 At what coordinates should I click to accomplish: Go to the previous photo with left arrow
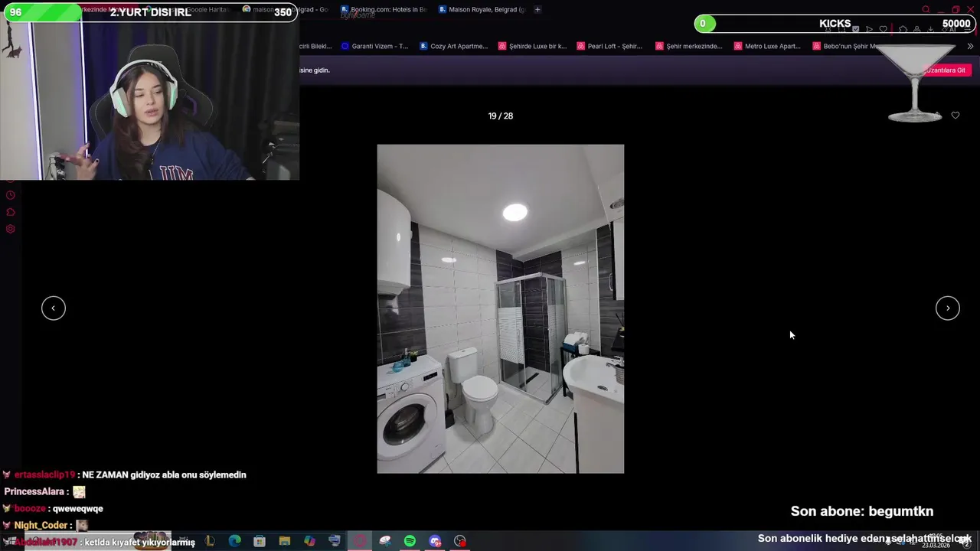(54, 308)
